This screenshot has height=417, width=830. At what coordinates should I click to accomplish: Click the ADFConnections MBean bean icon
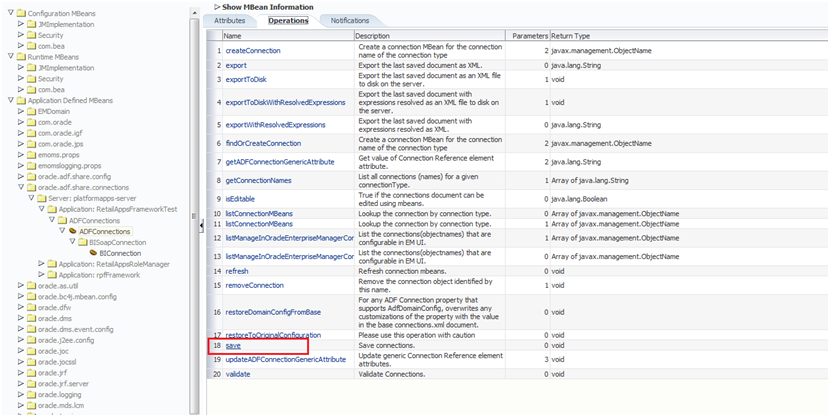73,231
